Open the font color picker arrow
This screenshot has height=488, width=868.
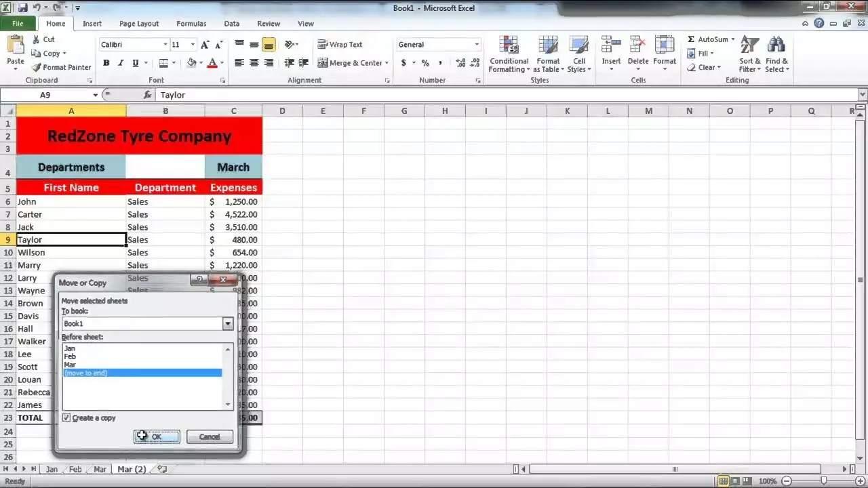pyautogui.click(x=222, y=63)
